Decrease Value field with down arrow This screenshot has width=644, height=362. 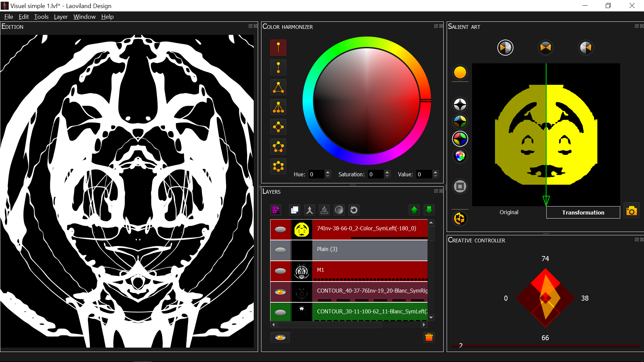pos(435,176)
